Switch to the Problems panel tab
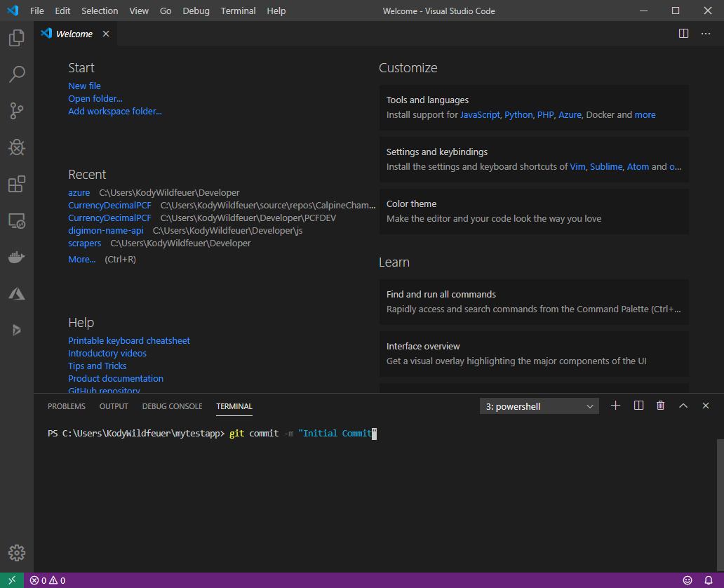The image size is (724, 588). click(67, 406)
